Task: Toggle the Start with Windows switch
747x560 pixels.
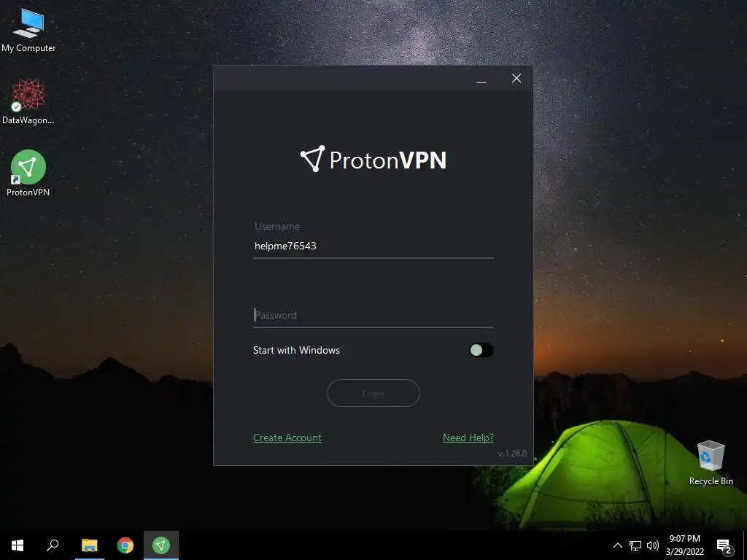Action: [x=481, y=351]
